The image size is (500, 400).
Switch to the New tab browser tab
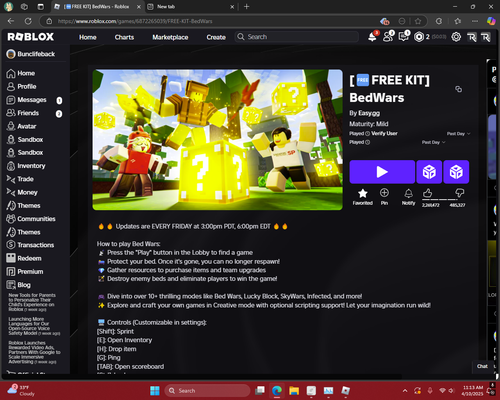[190, 6]
